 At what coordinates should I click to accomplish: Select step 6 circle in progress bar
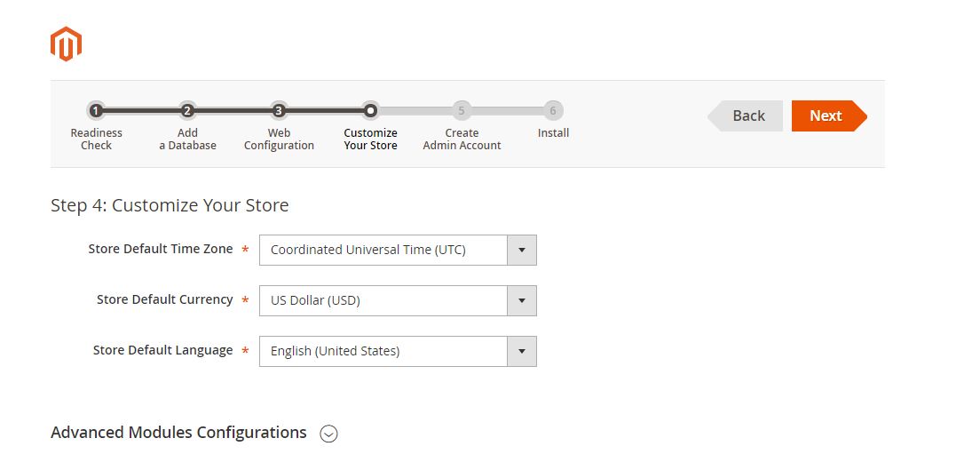pos(553,111)
